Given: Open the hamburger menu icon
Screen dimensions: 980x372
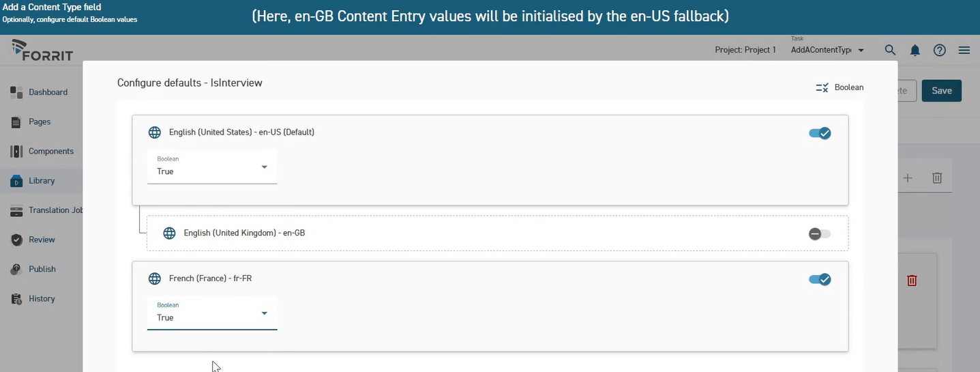Looking at the screenshot, I should click(964, 50).
